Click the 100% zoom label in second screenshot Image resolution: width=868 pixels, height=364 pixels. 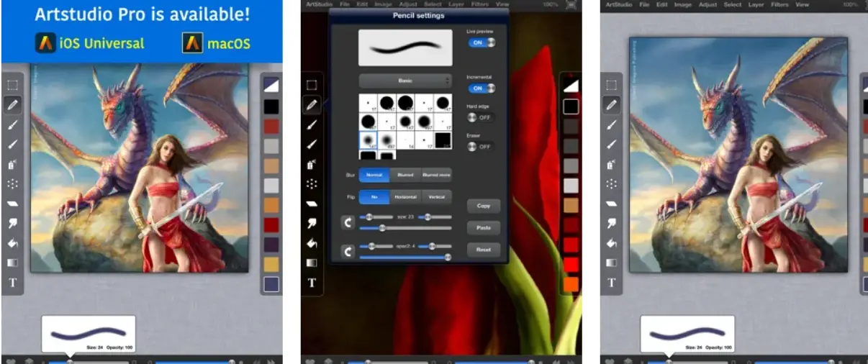551,4
